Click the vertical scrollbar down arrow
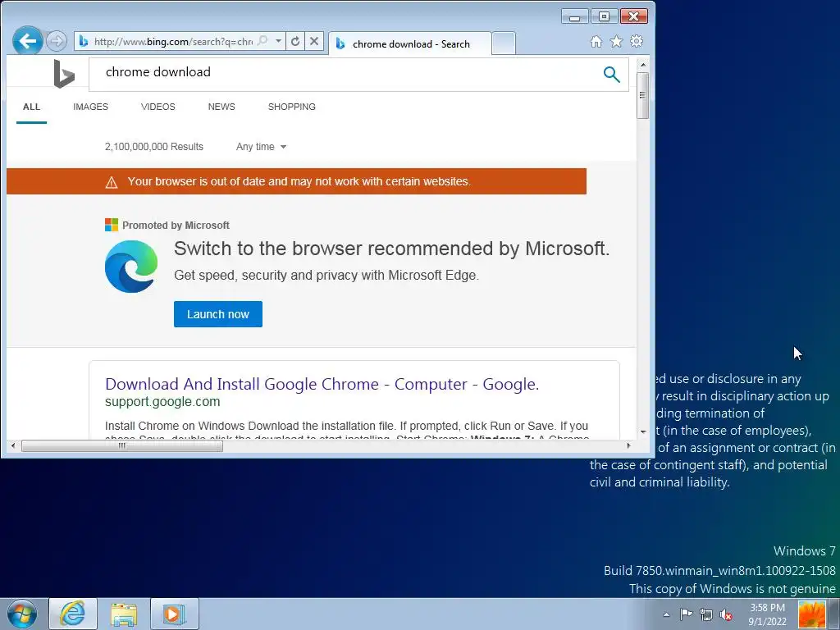 pos(643,431)
